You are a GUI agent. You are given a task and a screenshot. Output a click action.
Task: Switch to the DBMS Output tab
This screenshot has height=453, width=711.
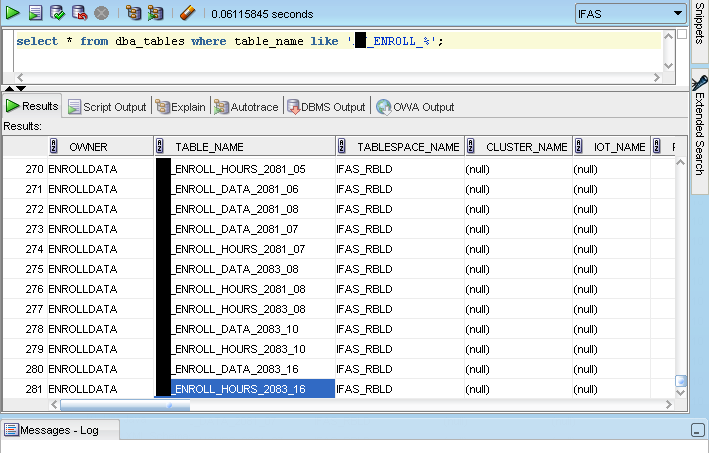point(326,107)
